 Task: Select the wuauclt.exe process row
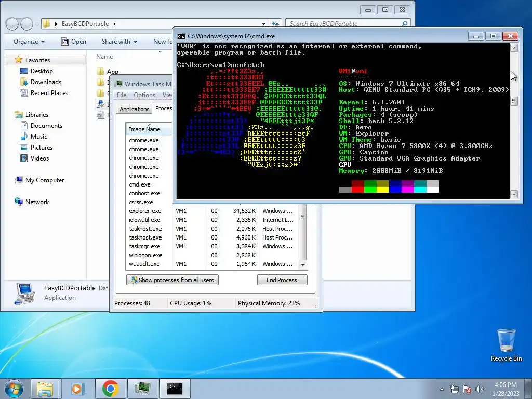pos(212,264)
